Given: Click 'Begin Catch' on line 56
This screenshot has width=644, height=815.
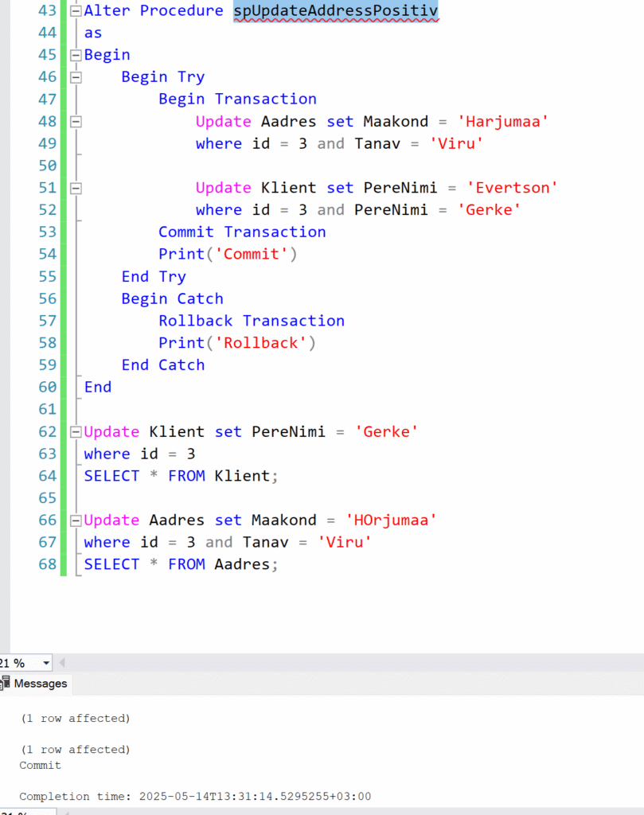Looking at the screenshot, I should (x=173, y=299).
